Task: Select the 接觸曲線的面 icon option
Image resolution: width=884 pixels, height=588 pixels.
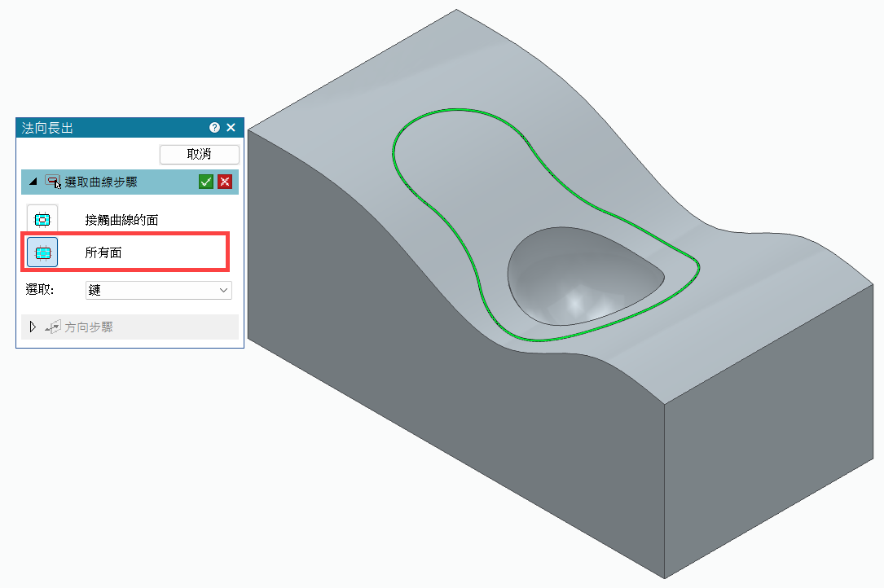Action: point(42,220)
